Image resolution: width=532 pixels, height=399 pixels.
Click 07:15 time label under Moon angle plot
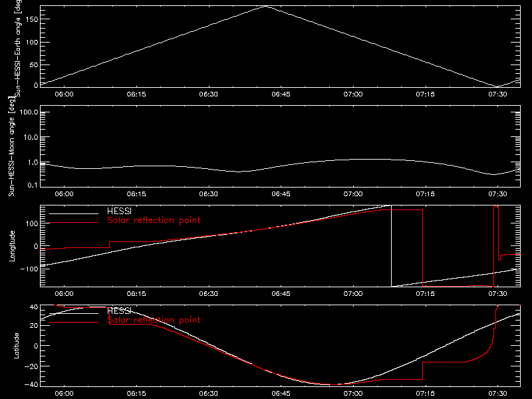pos(426,194)
